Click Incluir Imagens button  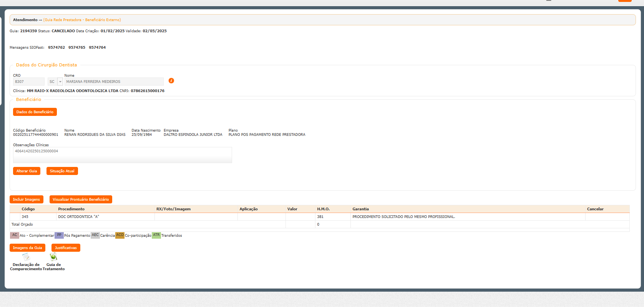pos(27,200)
